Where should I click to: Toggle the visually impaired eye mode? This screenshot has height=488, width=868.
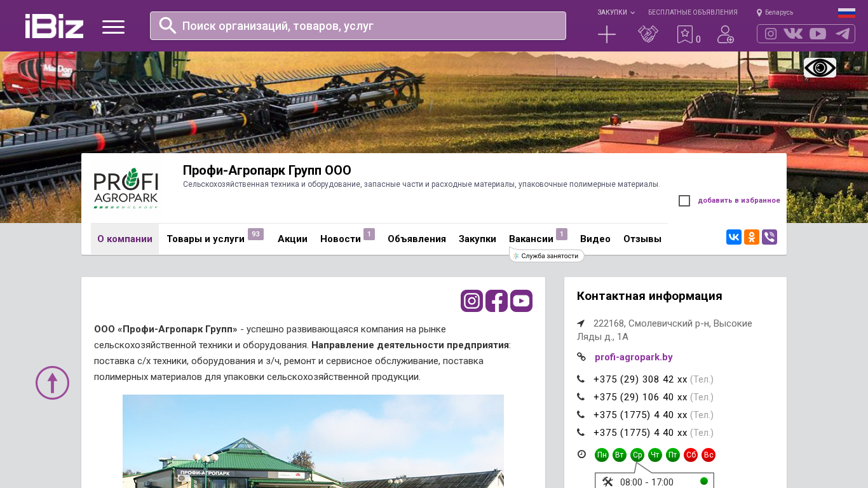(x=820, y=67)
